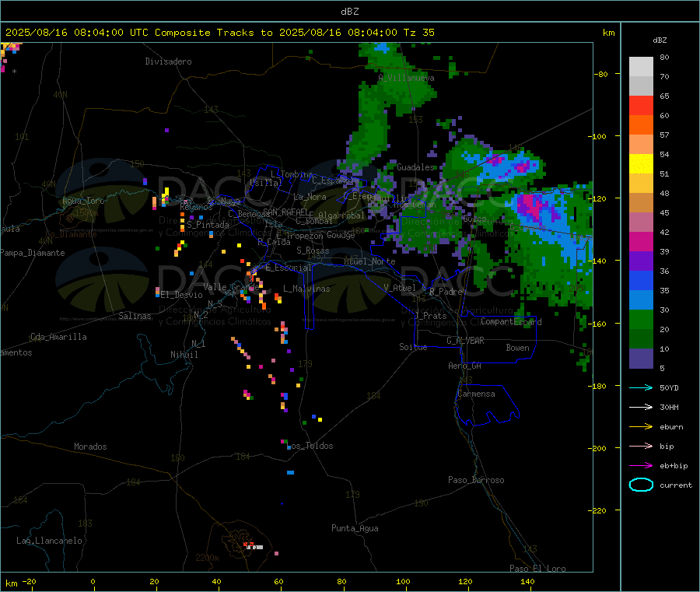Click the cyan 'current' ellipse legend symbol
Viewport: 700px width, 592px height.
(x=641, y=485)
